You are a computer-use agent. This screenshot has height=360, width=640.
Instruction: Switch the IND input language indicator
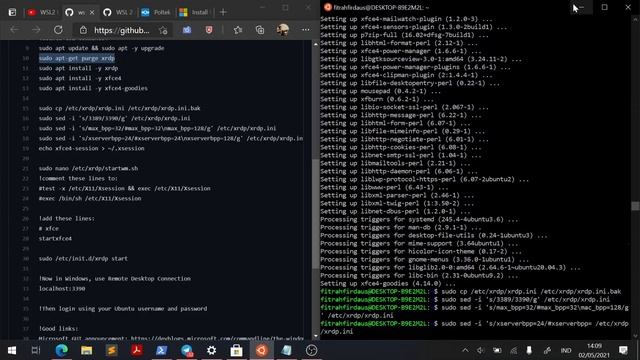point(566,350)
